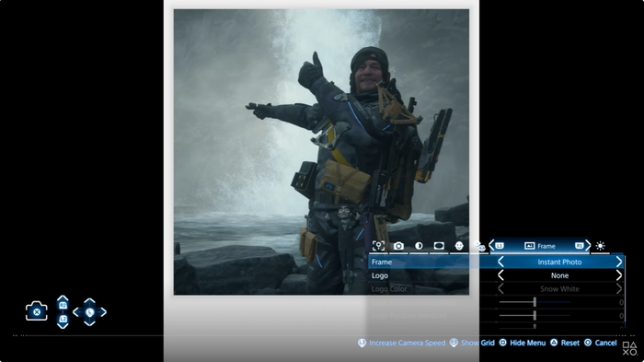Select the camera settings tab icon
The height and width of the screenshot is (362, 644).
tap(398, 246)
